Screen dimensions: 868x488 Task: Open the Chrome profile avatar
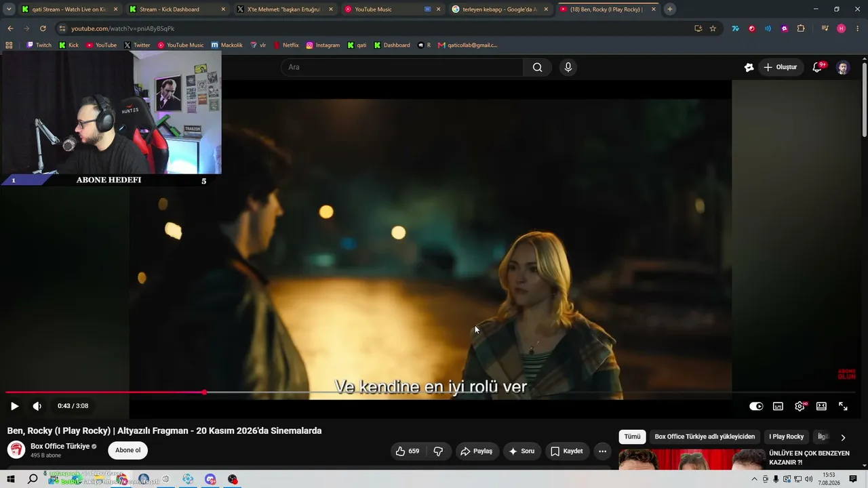[842, 28]
